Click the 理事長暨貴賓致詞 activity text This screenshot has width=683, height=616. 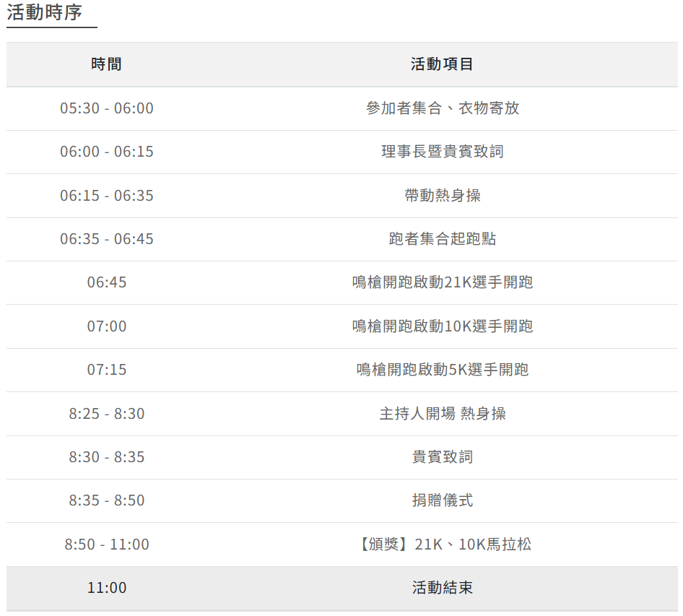[x=442, y=152]
